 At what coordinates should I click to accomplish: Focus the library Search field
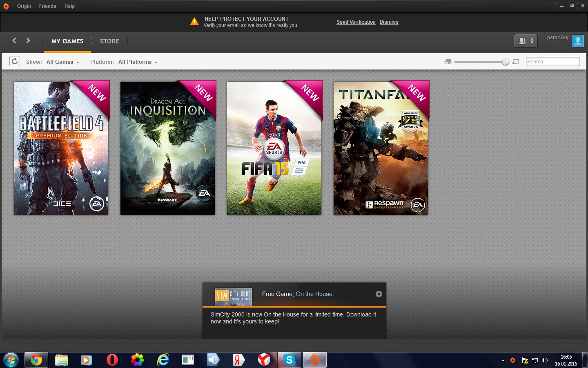point(552,62)
